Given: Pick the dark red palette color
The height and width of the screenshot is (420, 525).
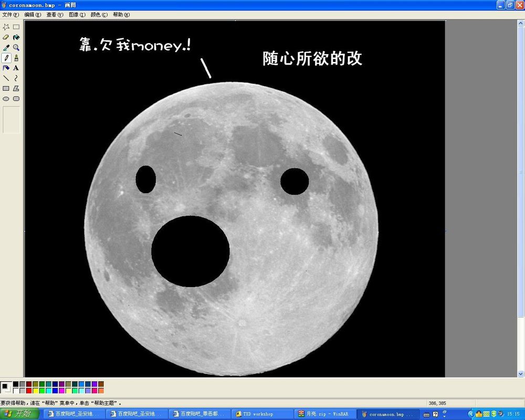Looking at the screenshot, I should (29, 384).
